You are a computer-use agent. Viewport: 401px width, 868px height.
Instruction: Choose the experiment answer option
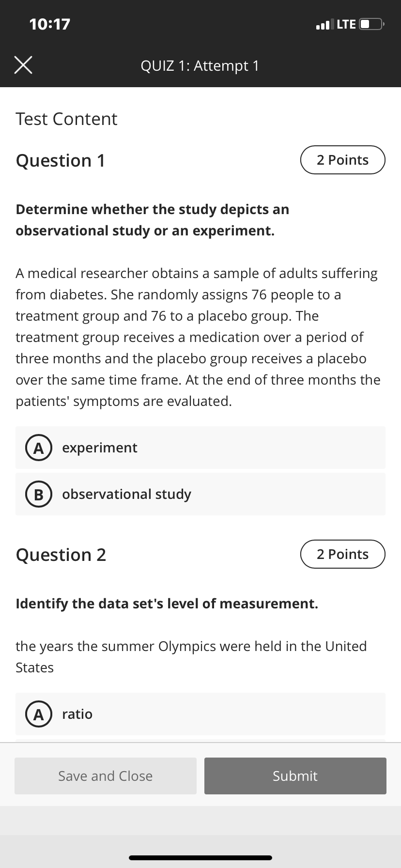(x=200, y=448)
